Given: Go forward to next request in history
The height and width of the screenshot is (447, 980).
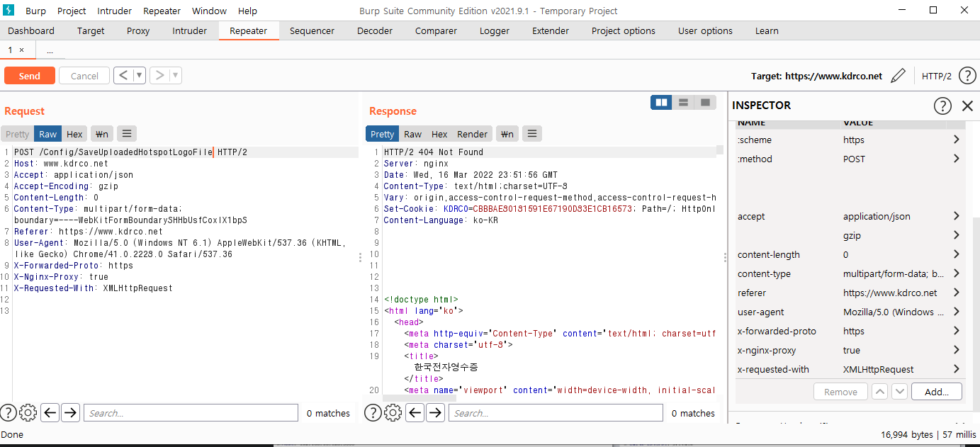Looking at the screenshot, I should pyautogui.click(x=159, y=76).
